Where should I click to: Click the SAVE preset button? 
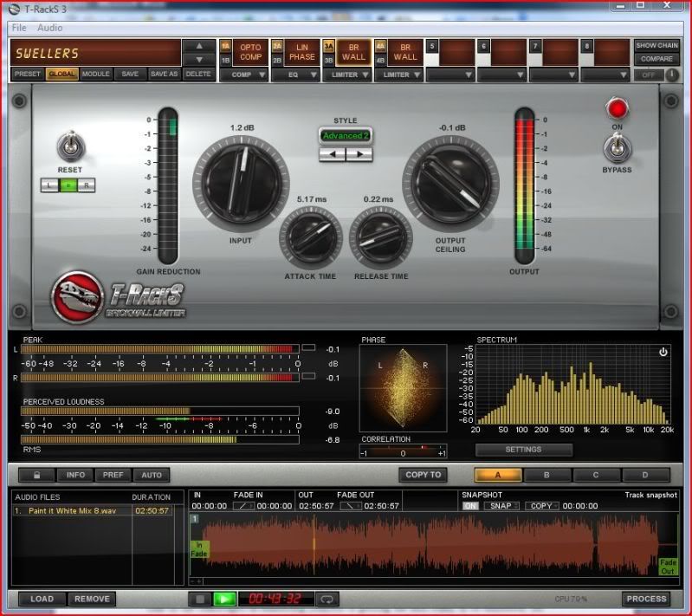(x=130, y=74)
